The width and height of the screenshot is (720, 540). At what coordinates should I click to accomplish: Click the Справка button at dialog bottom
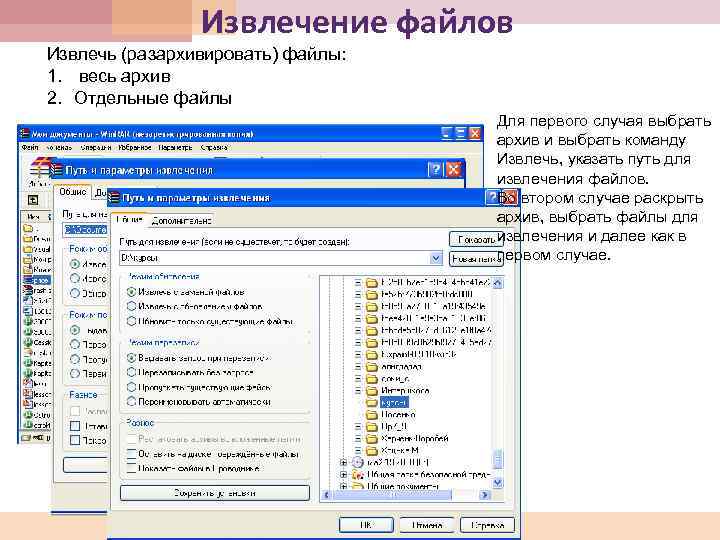pyautogui.click(x=487, y=525)
